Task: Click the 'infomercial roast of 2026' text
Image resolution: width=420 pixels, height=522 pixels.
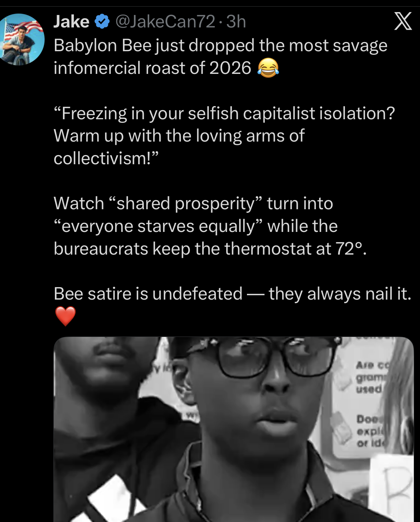Action: tap(152, 68)
